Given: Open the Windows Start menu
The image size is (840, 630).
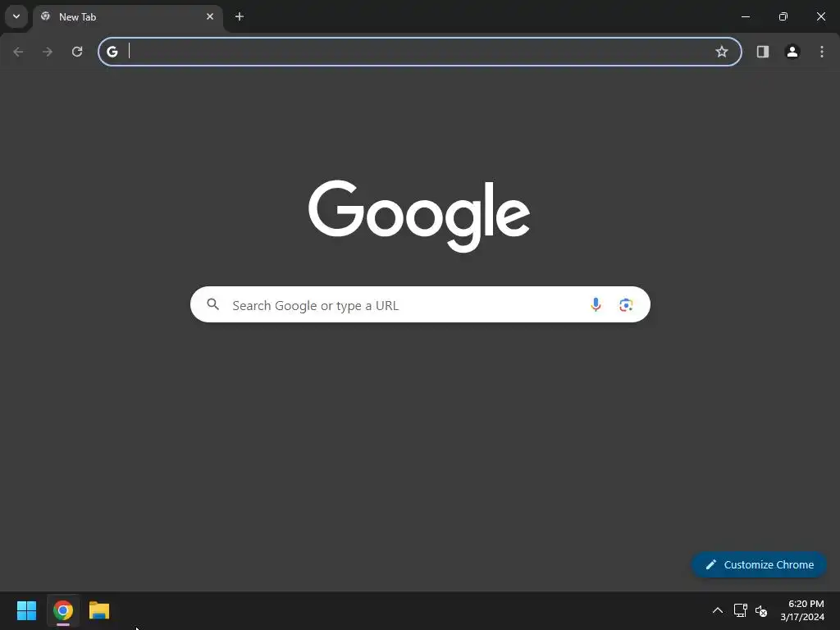Looking at the screenshot, I should [x=26, y=610].
